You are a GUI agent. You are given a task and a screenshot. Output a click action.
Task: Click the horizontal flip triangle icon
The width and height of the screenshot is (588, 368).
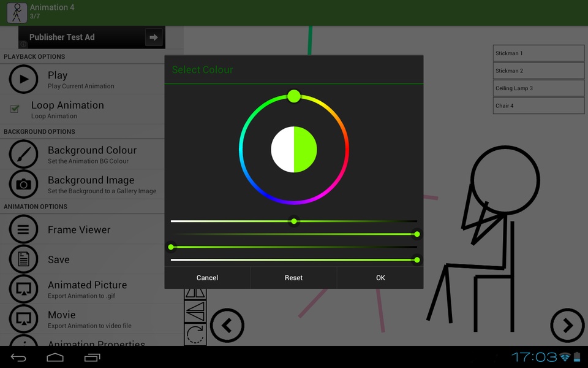pos(195,312)
